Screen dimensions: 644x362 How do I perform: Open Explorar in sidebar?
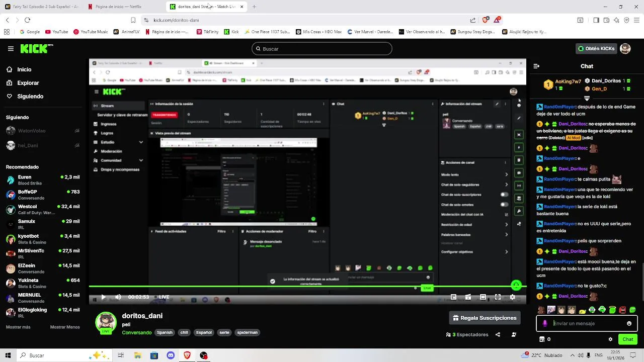coord(23,83)
